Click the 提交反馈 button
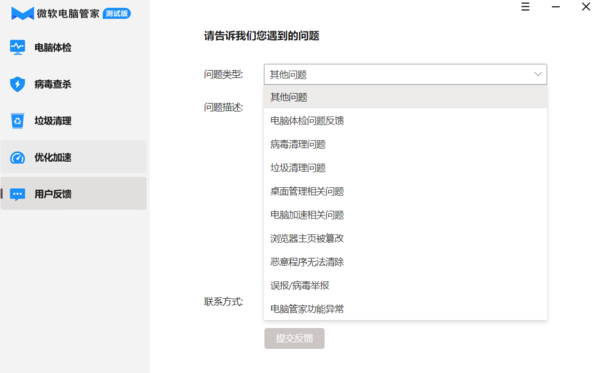The height and width of the screenshot is (373, 600). pos(294,338)
